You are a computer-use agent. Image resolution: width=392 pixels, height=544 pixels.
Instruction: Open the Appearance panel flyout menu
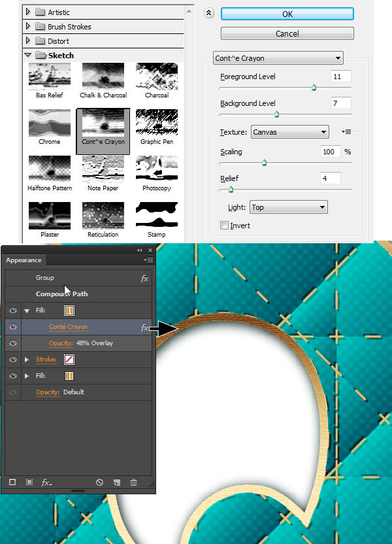tap(148, 260)
